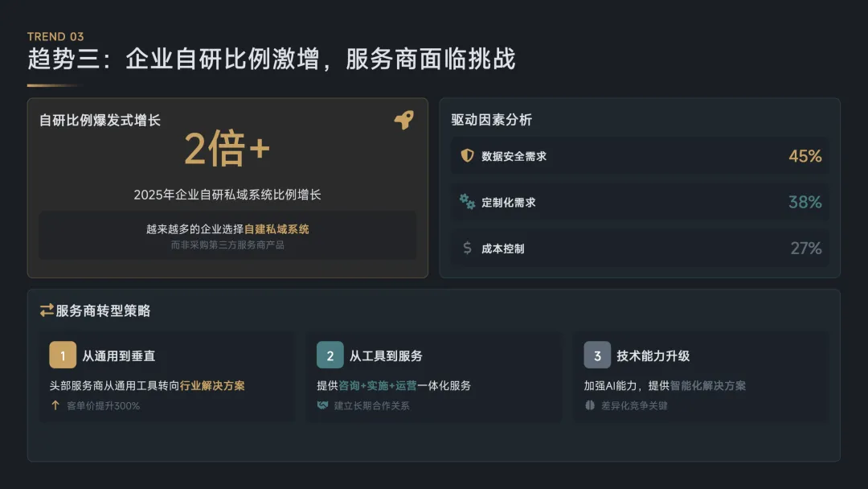Screen dimensions: 868x489
Task: Click the swap arrows icon before 服务商转型策略
Action: [47, 310]
